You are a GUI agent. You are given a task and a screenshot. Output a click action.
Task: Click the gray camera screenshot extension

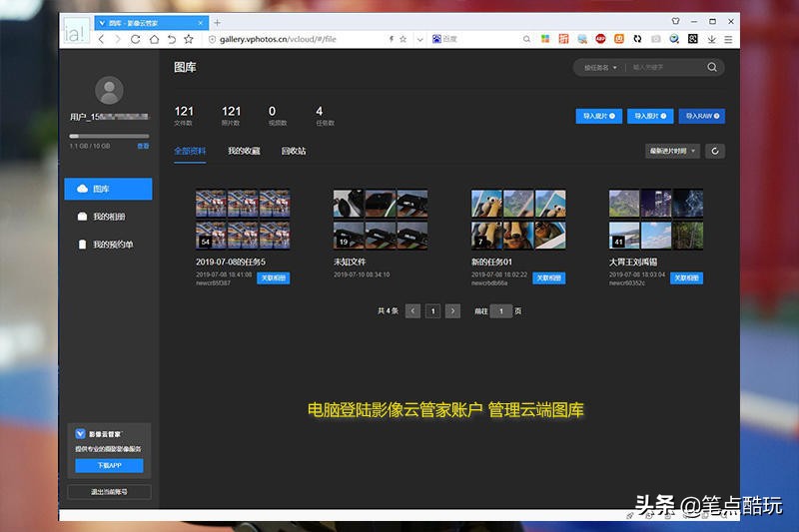tap(656, 39)
